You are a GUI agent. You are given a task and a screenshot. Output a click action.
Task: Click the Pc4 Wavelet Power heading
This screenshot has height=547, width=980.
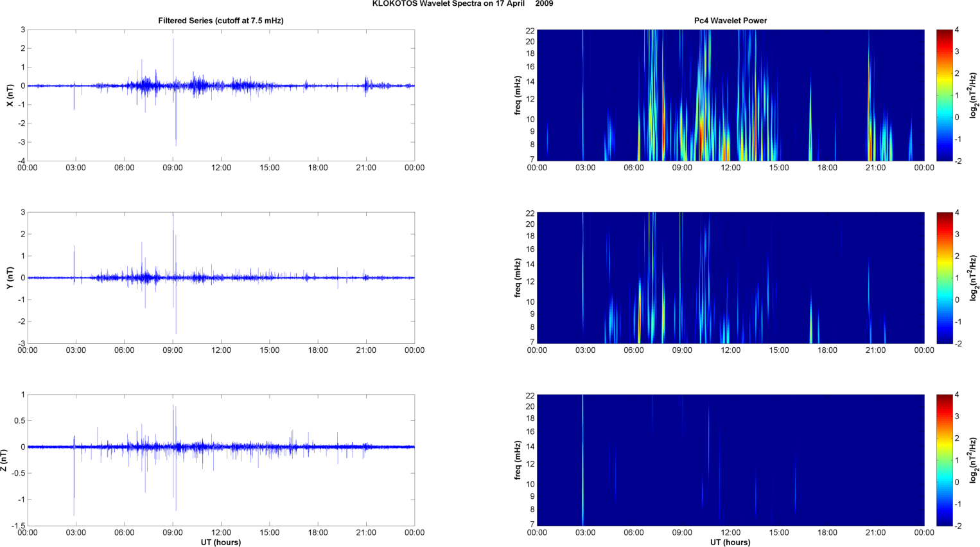730,21
